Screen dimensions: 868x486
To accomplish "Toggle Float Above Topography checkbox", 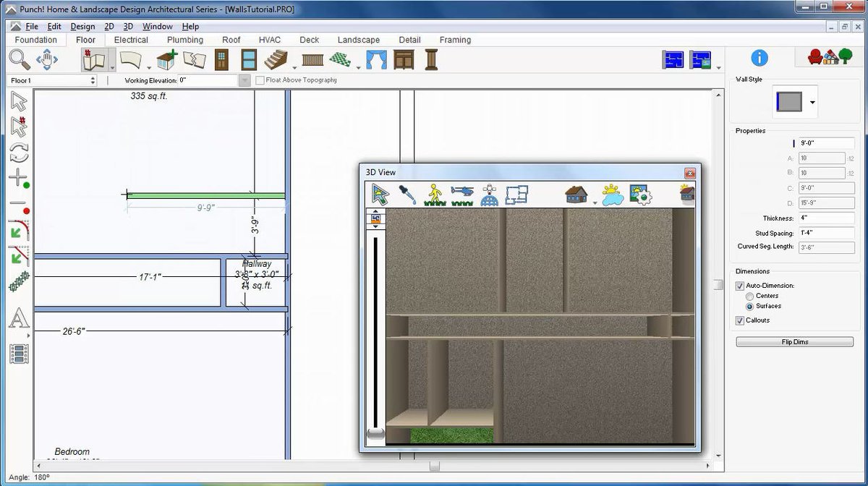I will [260, 80].
